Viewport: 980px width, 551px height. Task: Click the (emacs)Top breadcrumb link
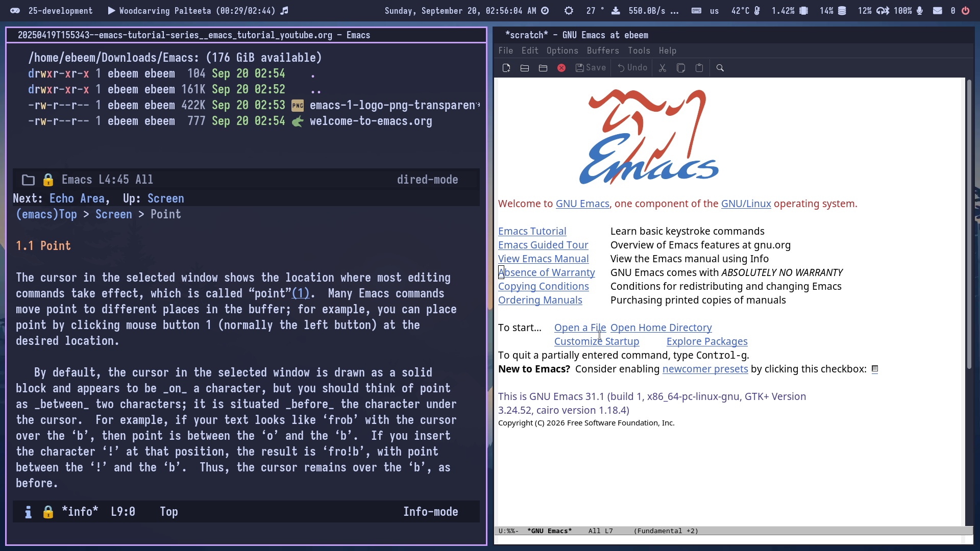point(46,214)
